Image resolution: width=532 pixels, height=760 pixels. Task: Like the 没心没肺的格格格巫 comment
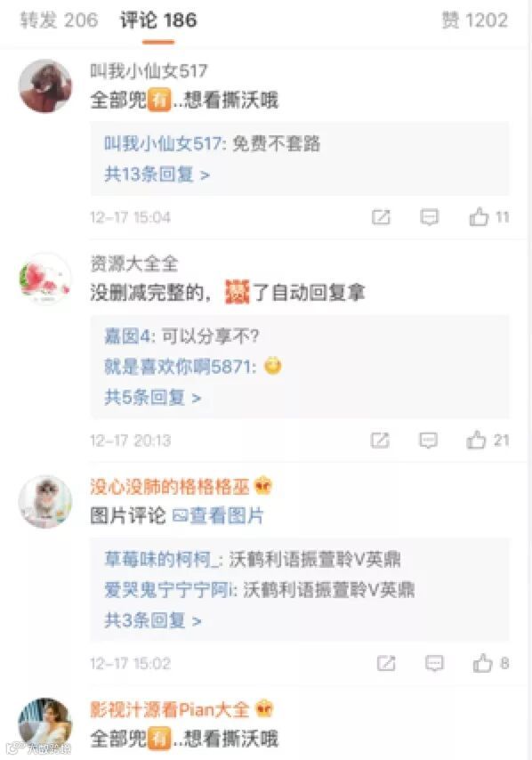pyautogui.click(x=491, y=663)
